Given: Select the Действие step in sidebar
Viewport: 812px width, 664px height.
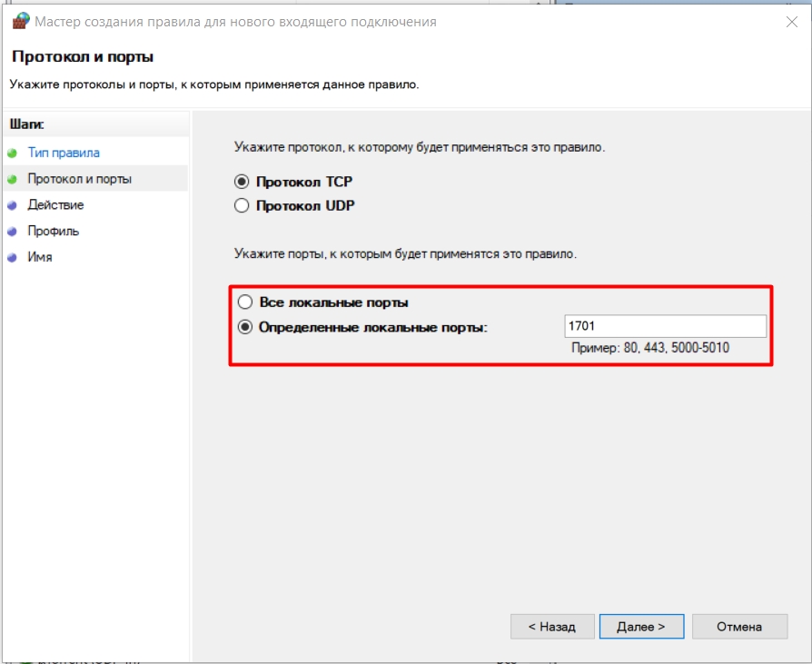Looking at the screenshot, I should click(x=55, y=205).
